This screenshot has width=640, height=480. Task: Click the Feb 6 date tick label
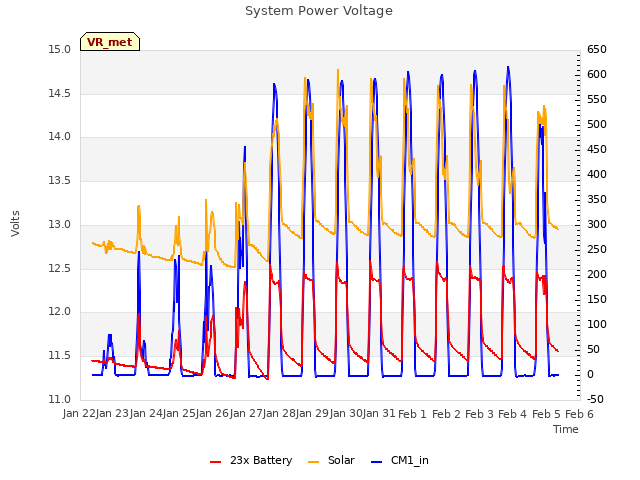pos(579,414)
